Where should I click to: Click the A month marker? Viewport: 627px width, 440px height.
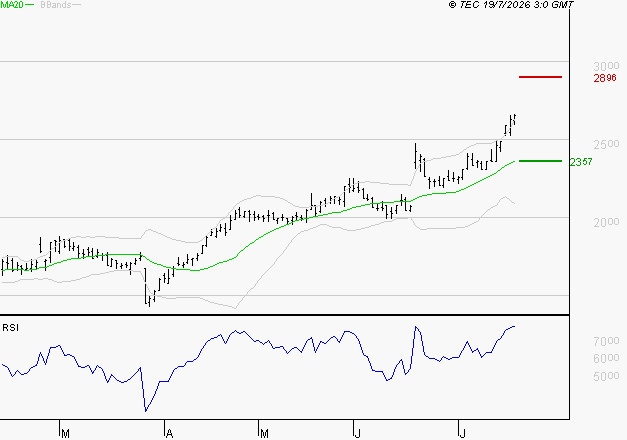pos(170,434)
